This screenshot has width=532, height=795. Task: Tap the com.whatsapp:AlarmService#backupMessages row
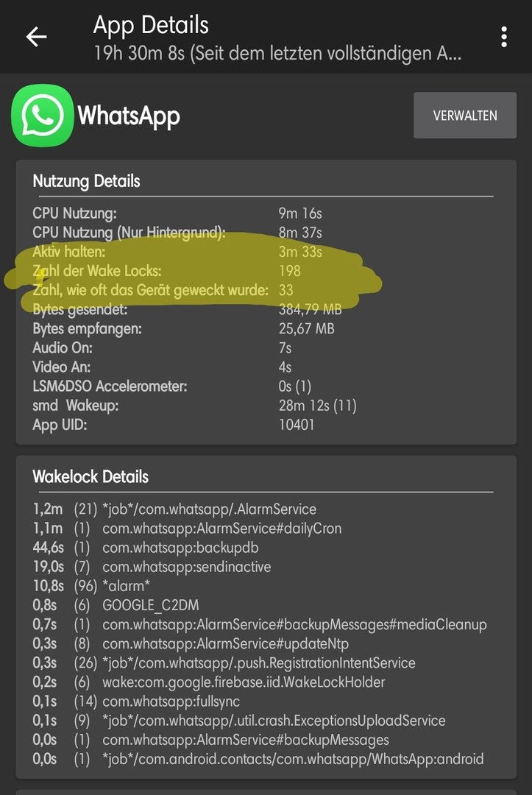[x=210, y=741]
